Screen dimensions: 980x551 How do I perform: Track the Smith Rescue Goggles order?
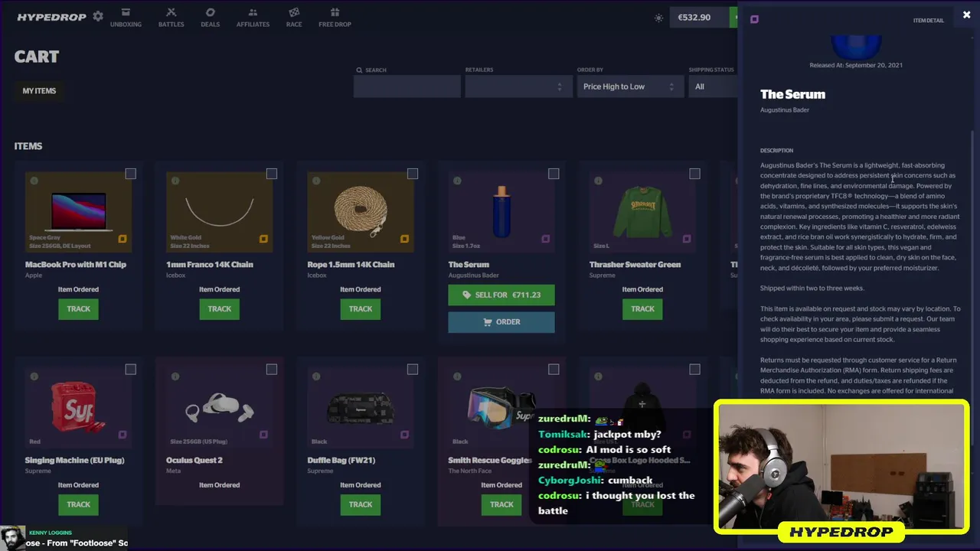(x=501, y=504)
